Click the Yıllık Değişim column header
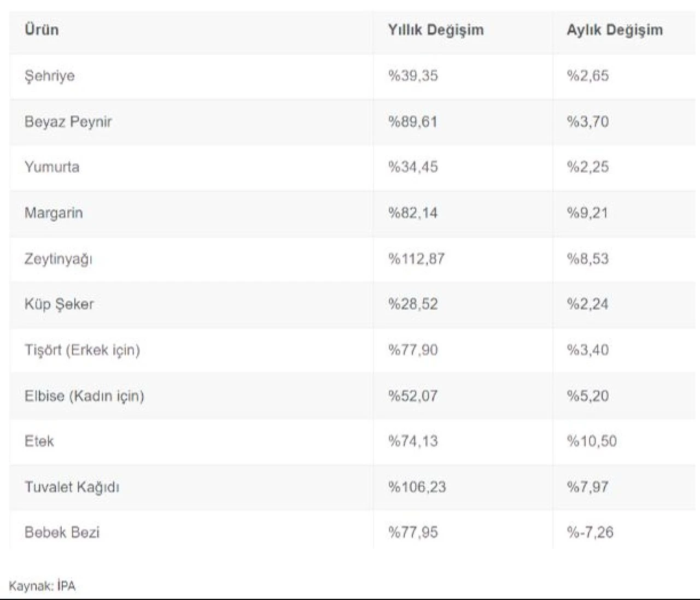Screen dimensions: 700x600 (435, 30)
